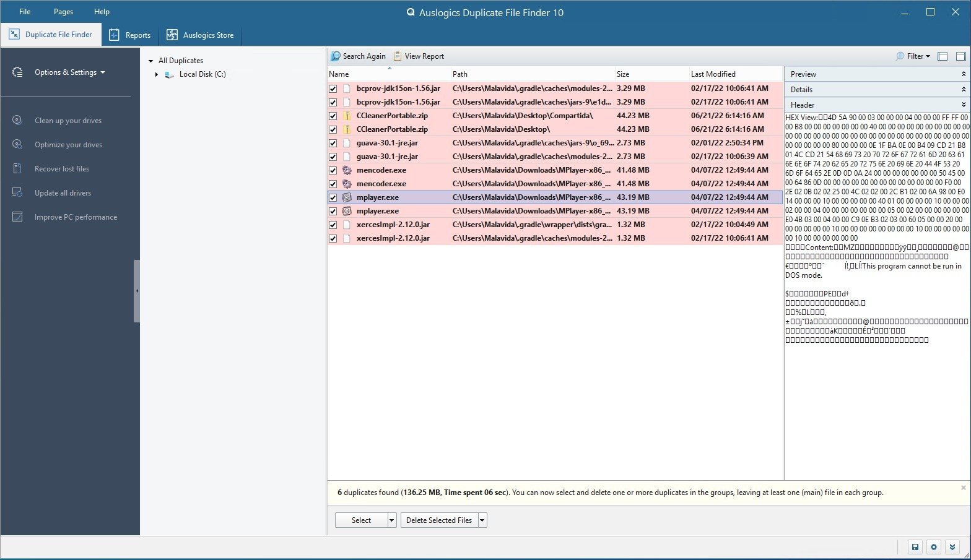Click the View Report clipboard icon
Image resolution: width=971 pixels, height=560 pixels.
[x=398, y=56]
